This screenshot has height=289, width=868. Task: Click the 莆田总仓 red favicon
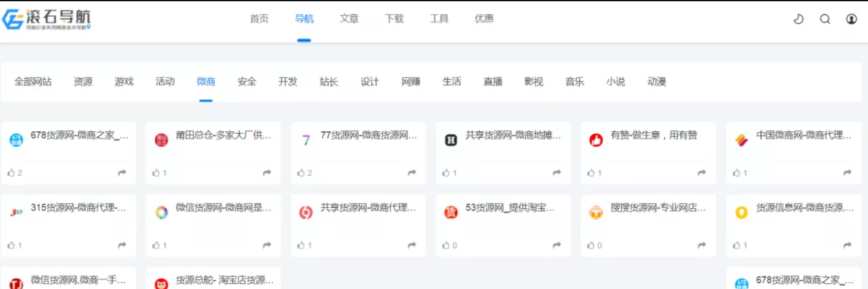(x=161, y=140)
